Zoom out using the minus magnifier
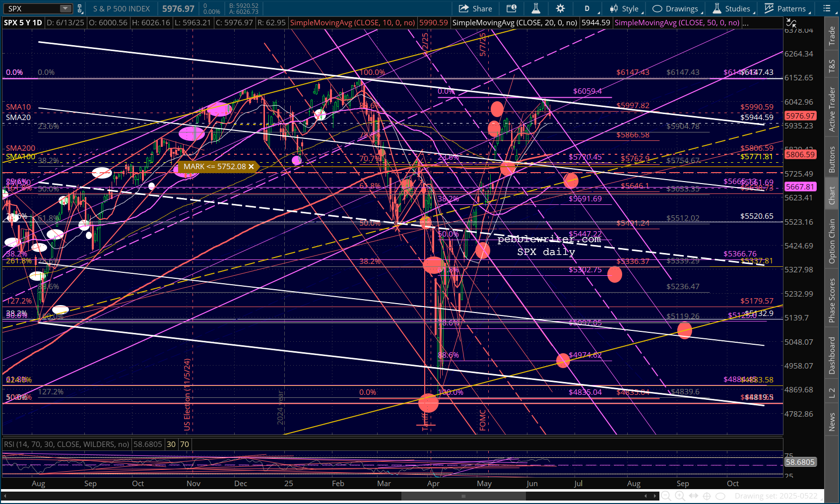The image size is (840, 504). [x=666, y=496]
